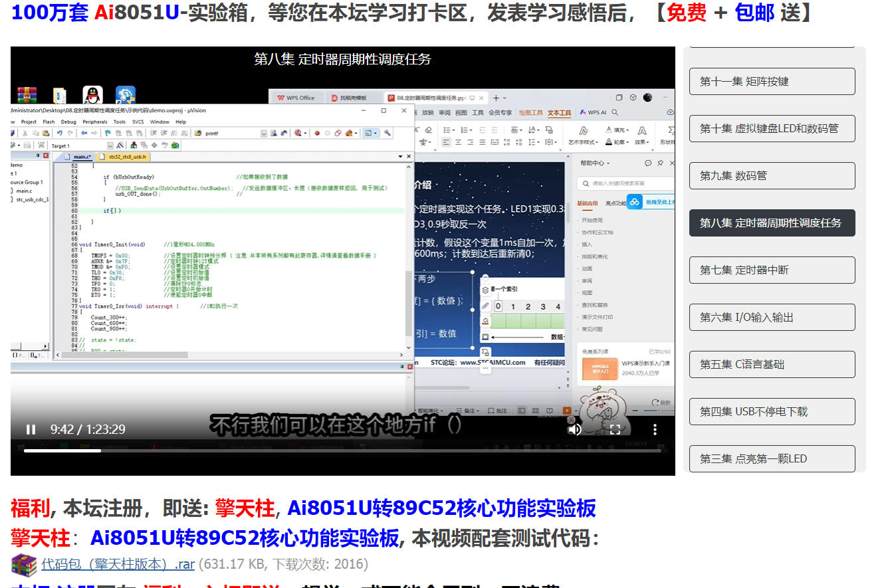Viewport: 894px width, 588px height.
Task: Open µVision editor tab list arrow
Action: pyautogui.click(x=400, y=157)
